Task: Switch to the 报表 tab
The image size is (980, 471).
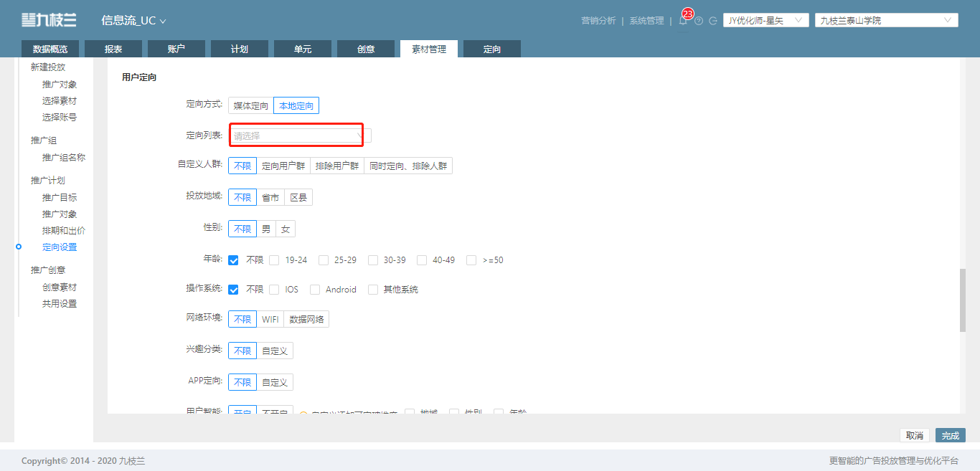Action: tap(113, 49)
